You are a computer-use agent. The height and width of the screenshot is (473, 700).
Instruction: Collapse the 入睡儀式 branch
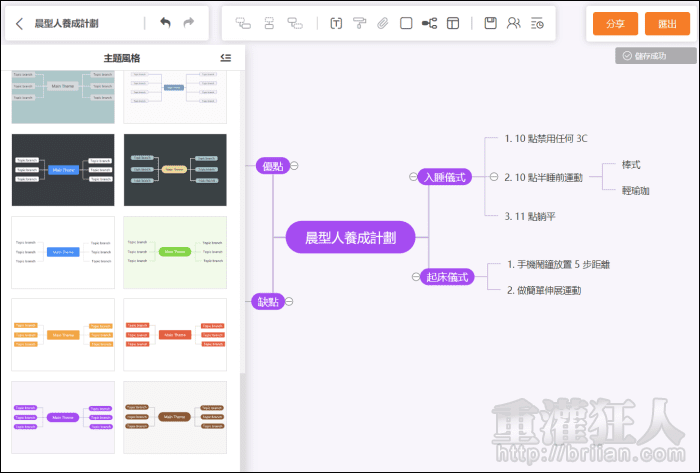point(412,177)
